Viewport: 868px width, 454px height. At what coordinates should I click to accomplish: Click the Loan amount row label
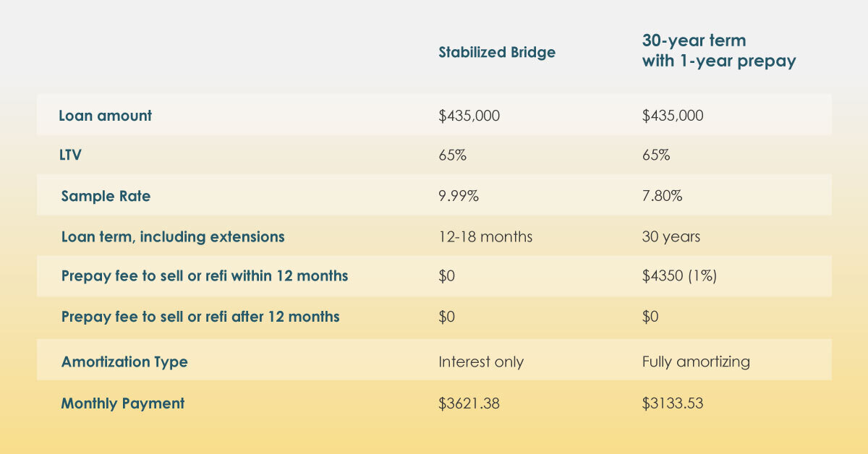[106, 115]
